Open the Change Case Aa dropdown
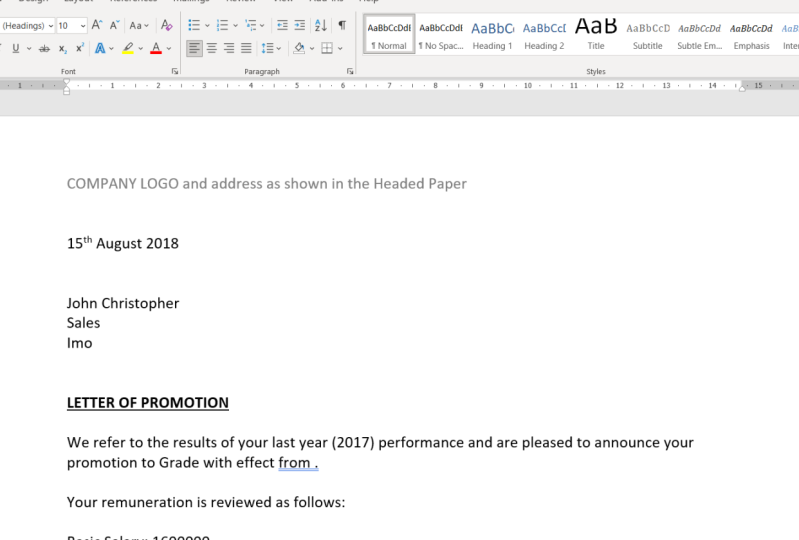 point(139,25)
